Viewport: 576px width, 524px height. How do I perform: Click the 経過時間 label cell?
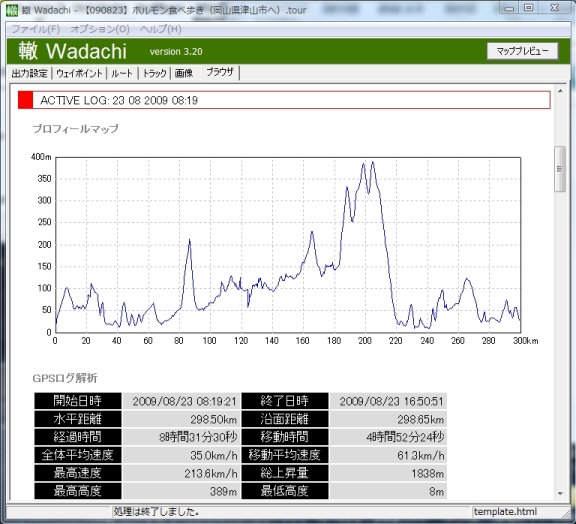tap(78, 437)
